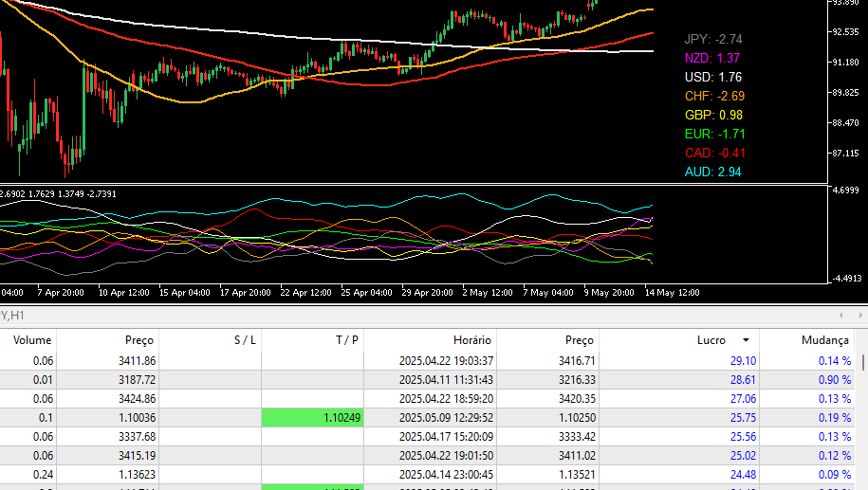This screenshot has width=868, height=490.
Task: Select change value 0.09 %
Action: pyautogui.click(x=835, y=475)
